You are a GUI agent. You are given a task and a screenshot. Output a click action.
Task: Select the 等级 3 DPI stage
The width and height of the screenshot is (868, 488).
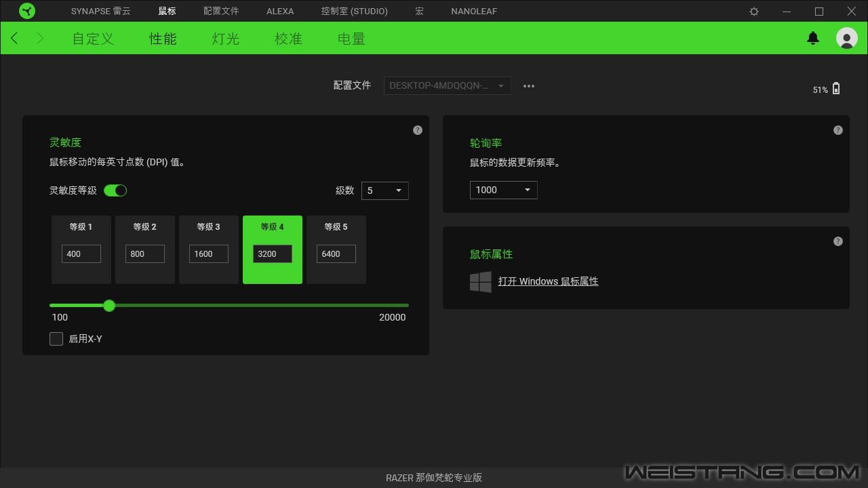pyautogui.click(x=209, y=249)
